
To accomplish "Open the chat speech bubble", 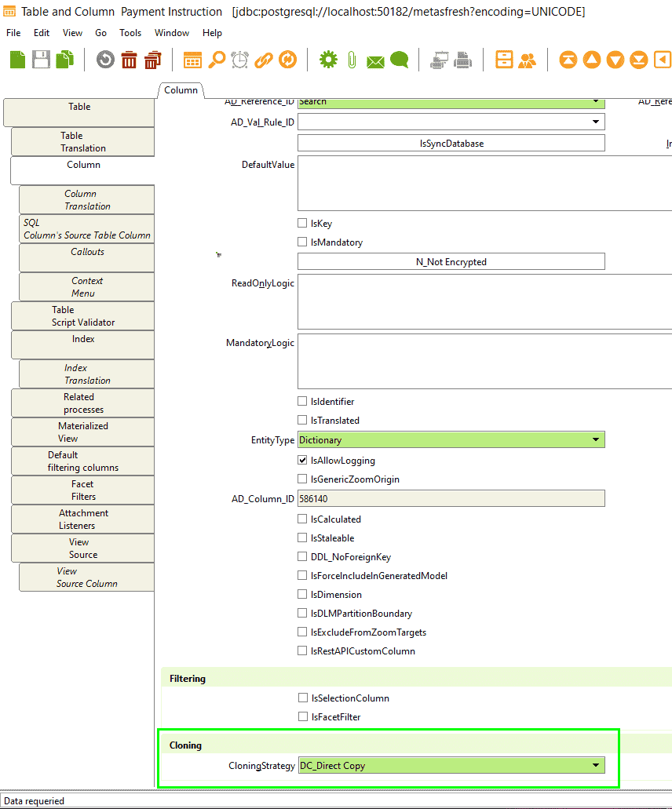I will point(400,60).
